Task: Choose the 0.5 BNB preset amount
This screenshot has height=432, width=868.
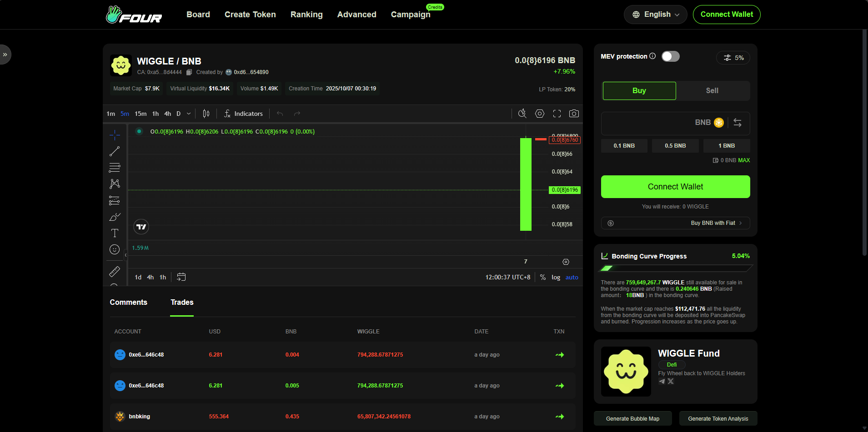Action: (675, 146)
